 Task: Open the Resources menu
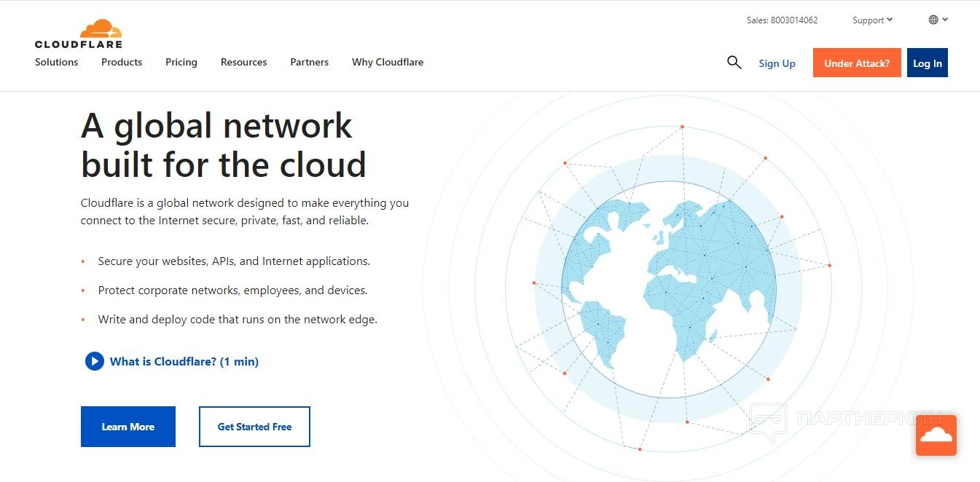tap(244, 63)
